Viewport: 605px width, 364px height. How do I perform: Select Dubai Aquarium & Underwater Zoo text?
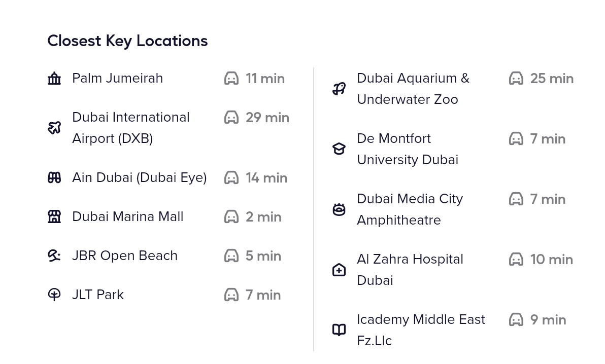413,89
